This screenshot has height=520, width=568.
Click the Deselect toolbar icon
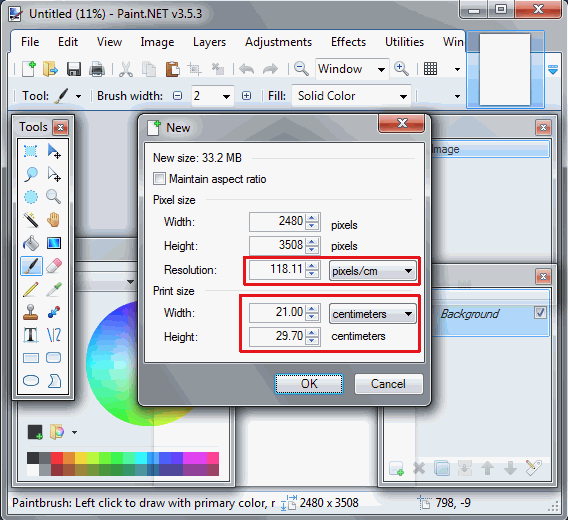click(x=218, y=69)
